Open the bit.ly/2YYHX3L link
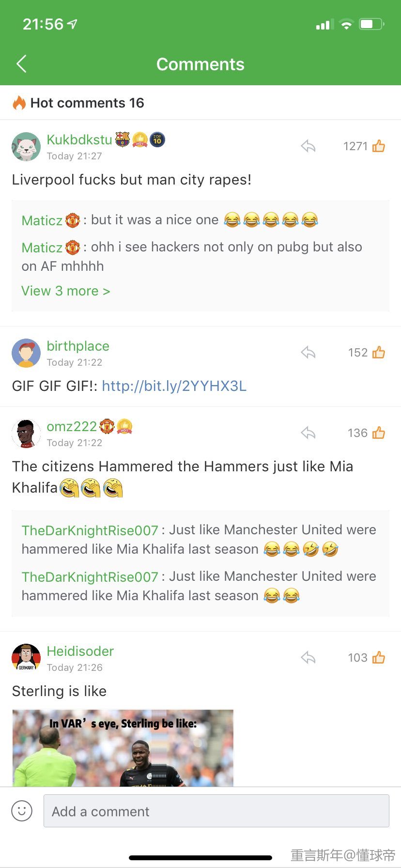401x868 pixels. click(x=174, y=386)
